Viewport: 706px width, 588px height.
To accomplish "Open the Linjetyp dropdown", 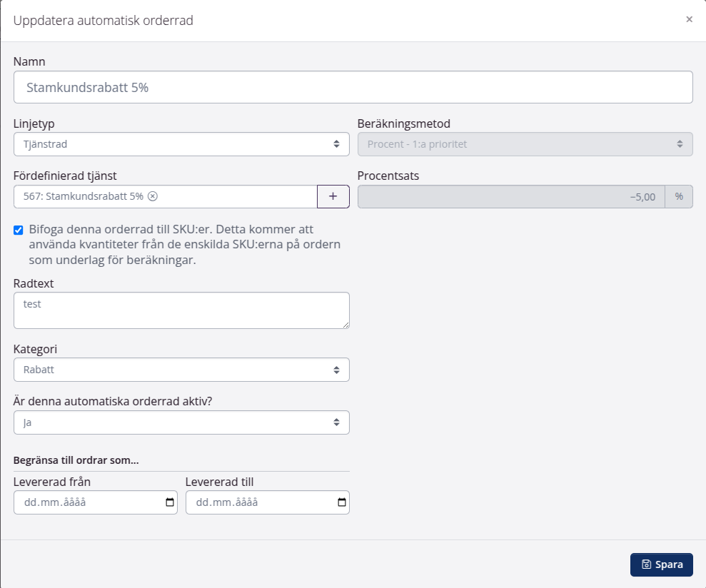I will tap(181, 144).
